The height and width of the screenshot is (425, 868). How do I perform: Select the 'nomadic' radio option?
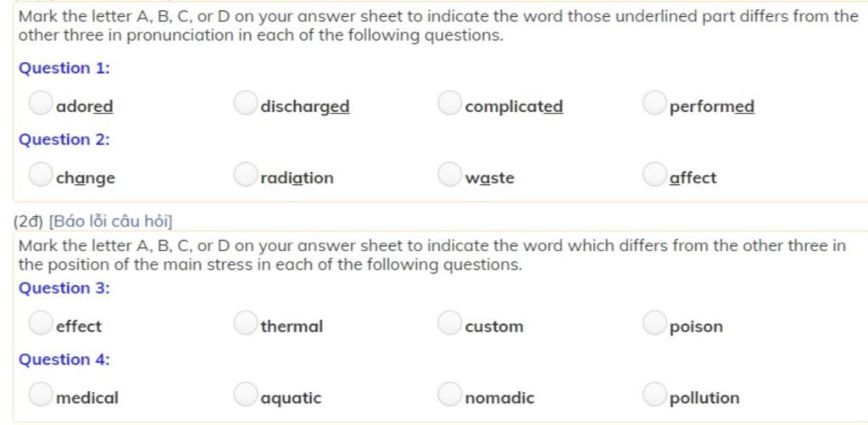point(449,394)
